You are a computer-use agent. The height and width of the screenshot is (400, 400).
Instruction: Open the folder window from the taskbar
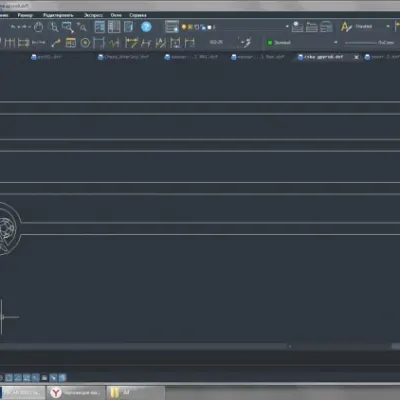tap(136, 393)
